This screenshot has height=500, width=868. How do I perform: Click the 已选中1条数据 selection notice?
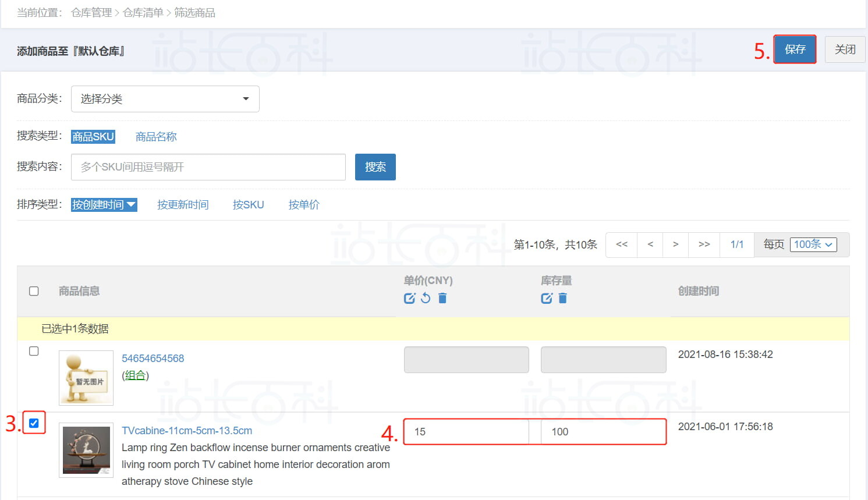75,329
